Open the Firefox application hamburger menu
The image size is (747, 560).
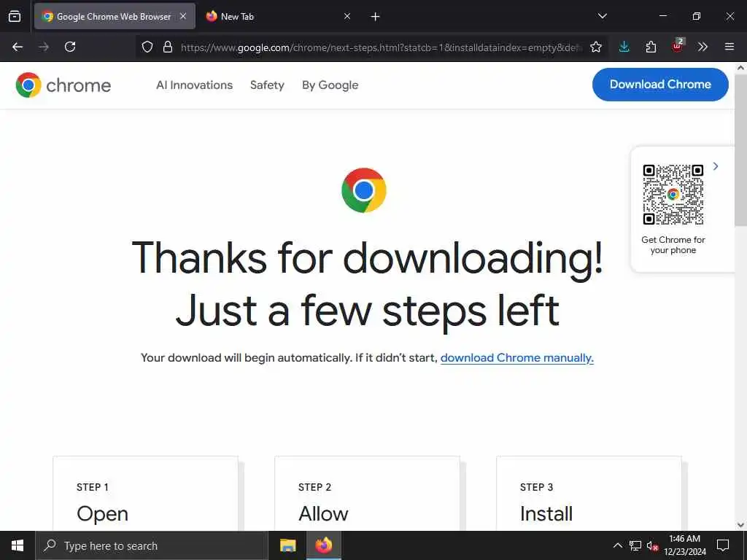click(729, 47)
